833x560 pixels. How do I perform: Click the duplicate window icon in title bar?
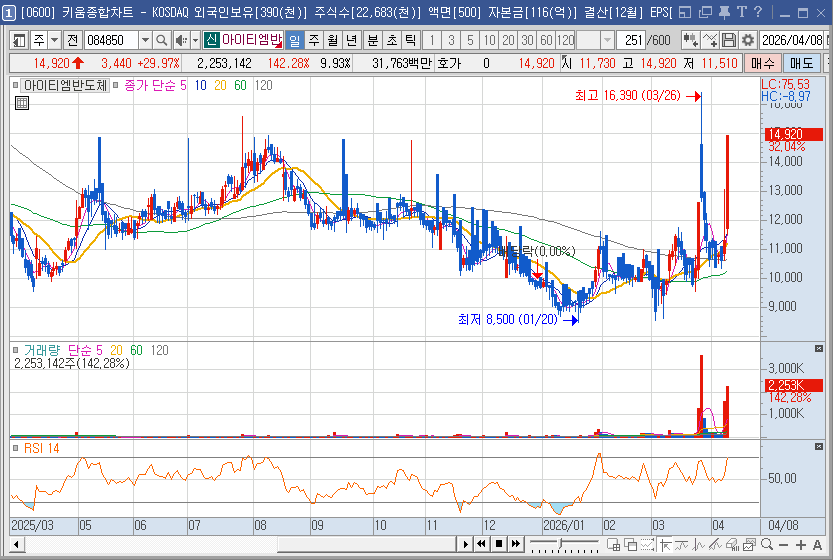click(x=705, y=12)
